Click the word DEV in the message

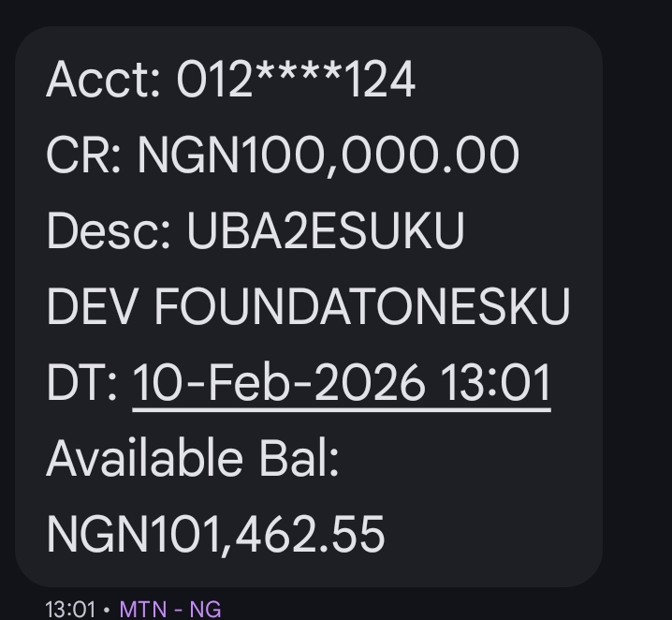point(92,307)
